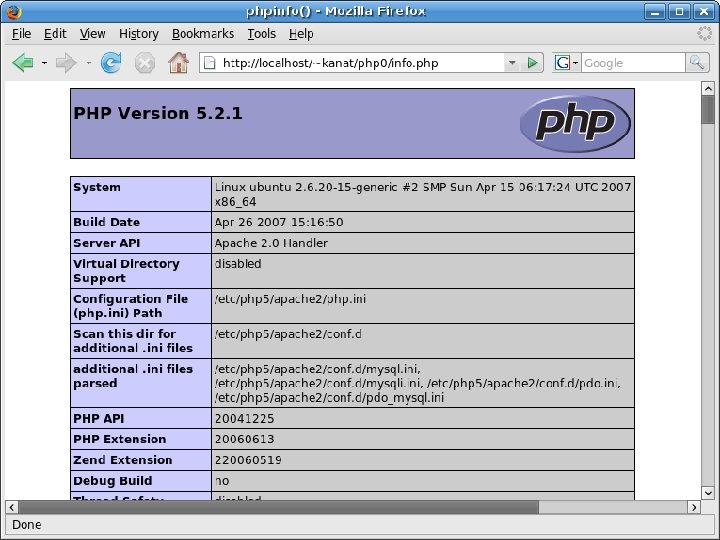Open the Bookmarks menu
This screenshot has width=720, height=540.
203,34
